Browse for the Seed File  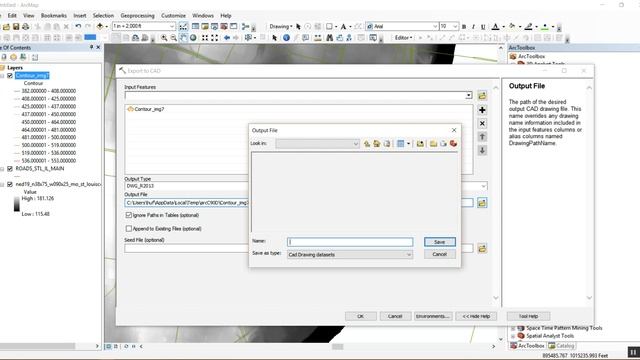pyautogui.click(x=482, y=248)
